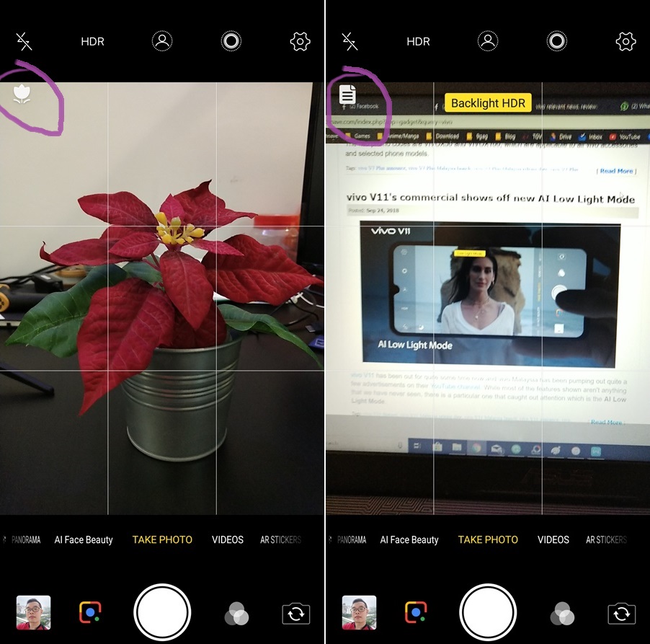This screenshot has height=644, width=650.
Task: Select TAKE PHOTO mode in left screen
Action: coord(162,539)
